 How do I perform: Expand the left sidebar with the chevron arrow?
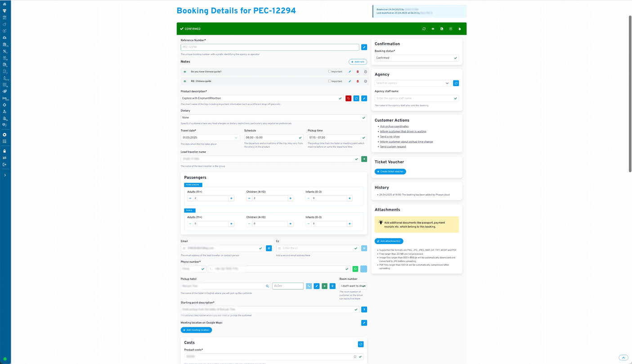pyautogui.click(x=5, y=175)
